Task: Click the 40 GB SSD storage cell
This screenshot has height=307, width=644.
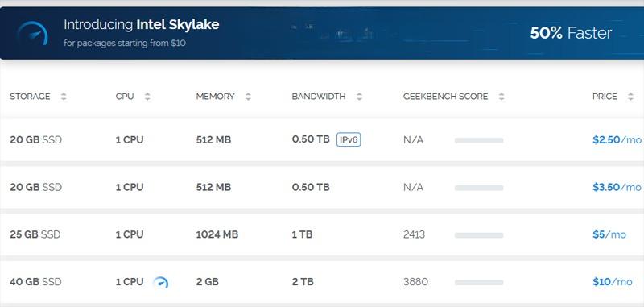Action: tap(35, 282)
